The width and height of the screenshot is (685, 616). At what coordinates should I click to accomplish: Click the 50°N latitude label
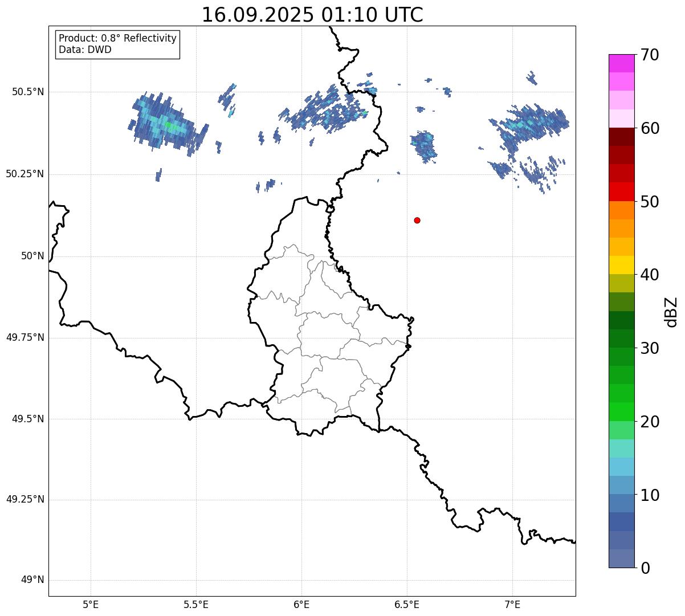coord(32,256)
